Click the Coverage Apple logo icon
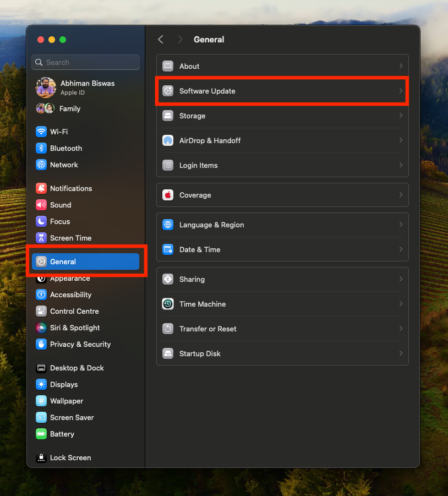Viewport: 448px width, 496px height. [168, 195]
